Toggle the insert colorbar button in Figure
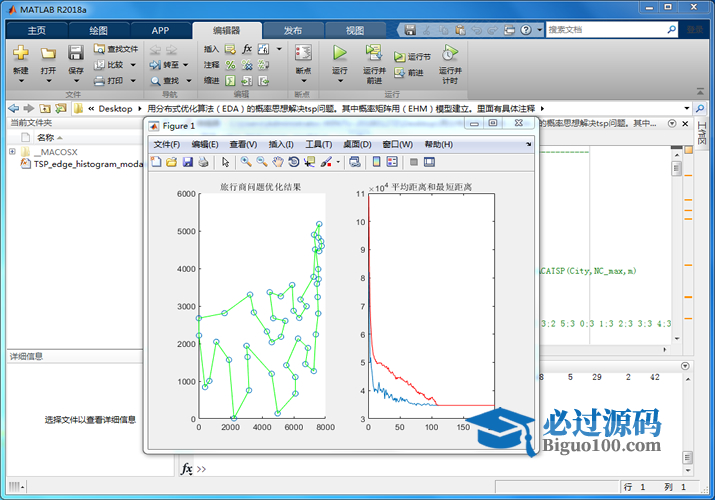This screenshot has height=500, width=715. point(376,162)
